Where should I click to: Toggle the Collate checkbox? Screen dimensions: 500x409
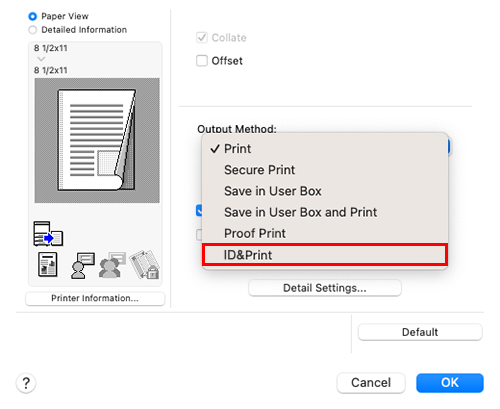coord(202,38)
